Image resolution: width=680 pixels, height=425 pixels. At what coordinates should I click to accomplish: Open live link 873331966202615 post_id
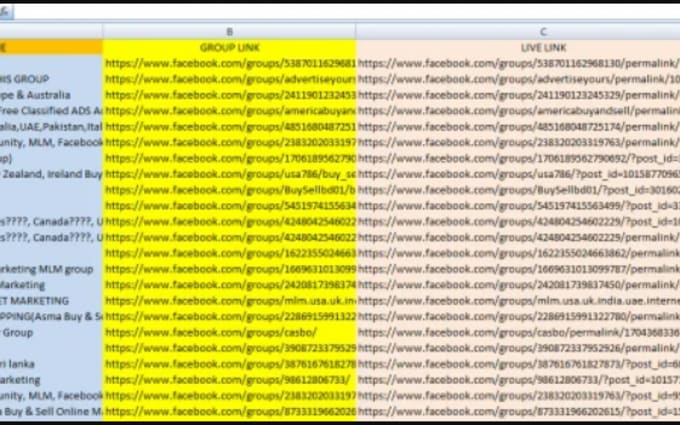click(x=518, y=412)
